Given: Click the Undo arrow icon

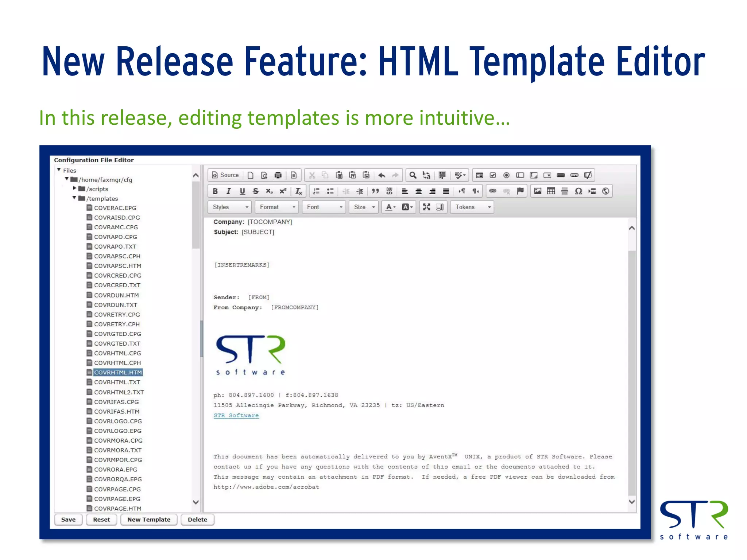Looking at the screenshot, I should click(382, 175).
